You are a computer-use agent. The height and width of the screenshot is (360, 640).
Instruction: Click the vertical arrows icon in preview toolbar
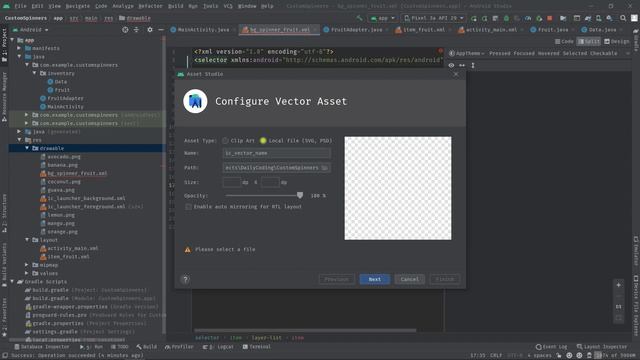[x=473, y=65]
